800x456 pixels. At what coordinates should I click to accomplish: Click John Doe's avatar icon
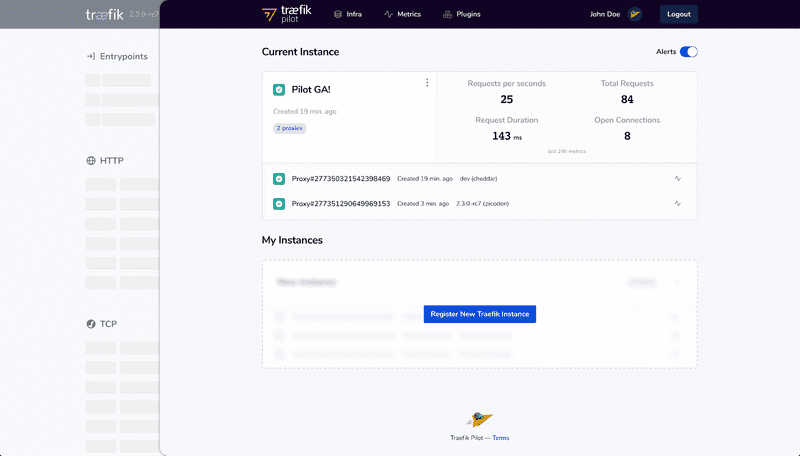pyautogui.click(x=635, y=14)
